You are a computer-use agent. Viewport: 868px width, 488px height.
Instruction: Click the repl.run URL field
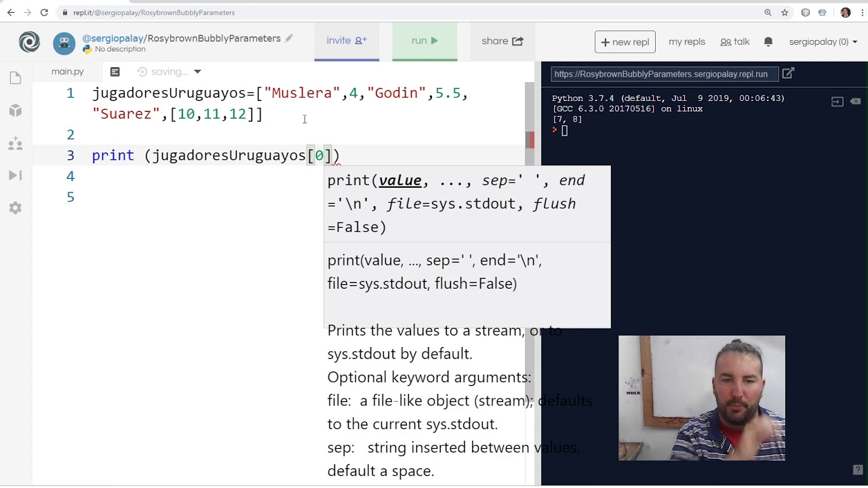(665, 74)
